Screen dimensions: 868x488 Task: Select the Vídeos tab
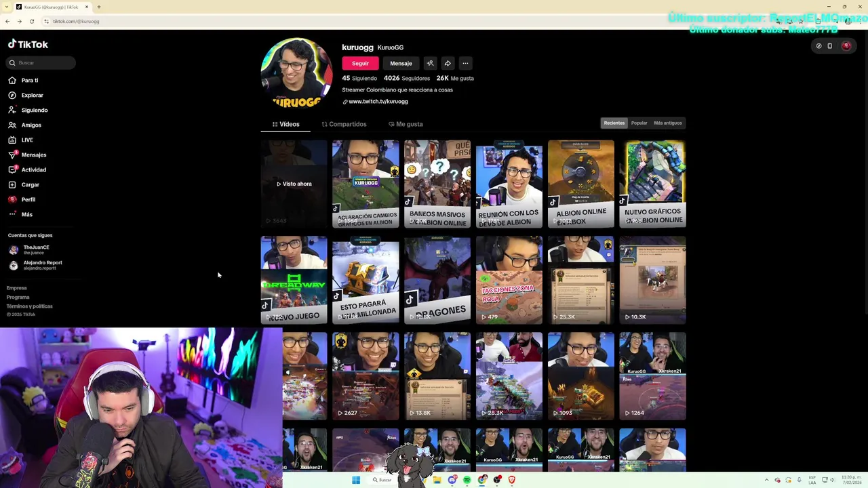point(285,124)
